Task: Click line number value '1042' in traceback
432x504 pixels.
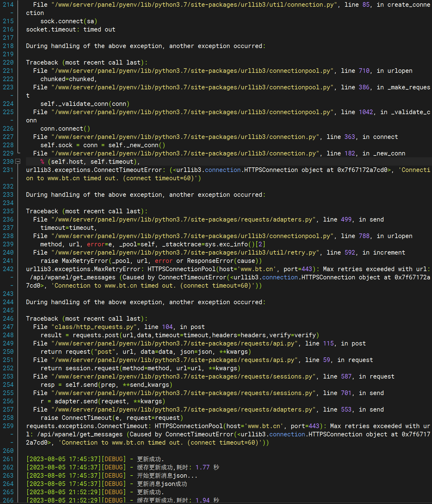Action: (x=366, y=112)
